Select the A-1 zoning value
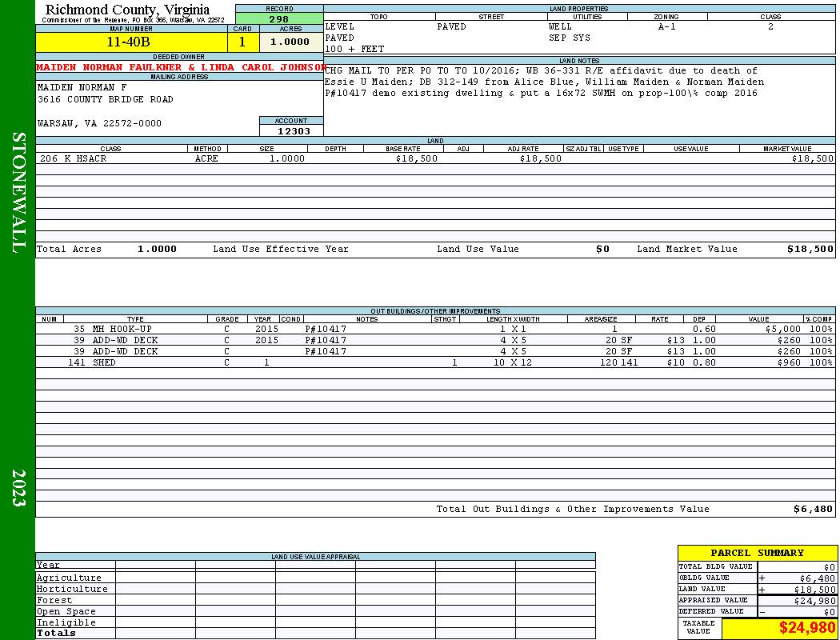840x640 pixels. click(667, 26)
